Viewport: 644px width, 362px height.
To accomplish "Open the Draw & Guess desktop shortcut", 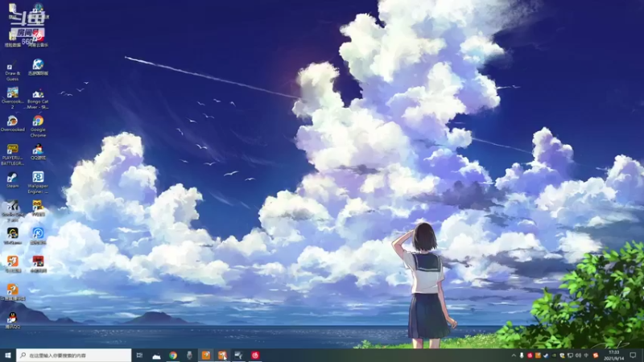I will pyautogui.click(x=12, y=72).
